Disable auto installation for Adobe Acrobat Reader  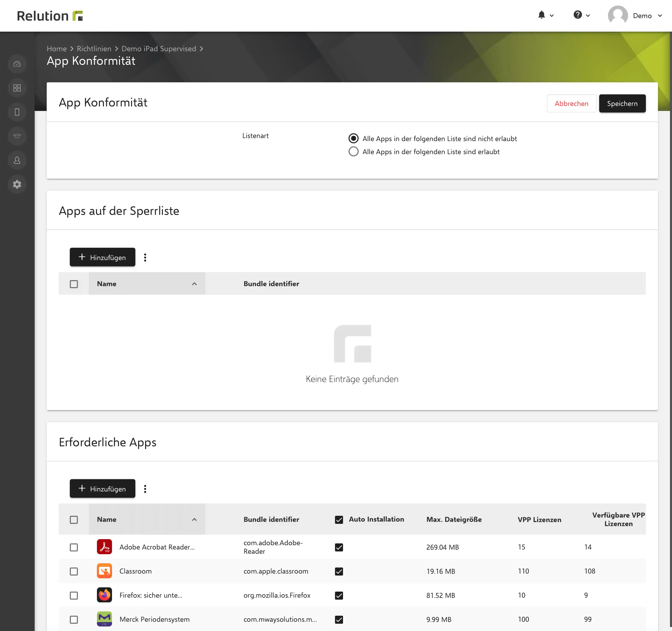click(339, 547)
